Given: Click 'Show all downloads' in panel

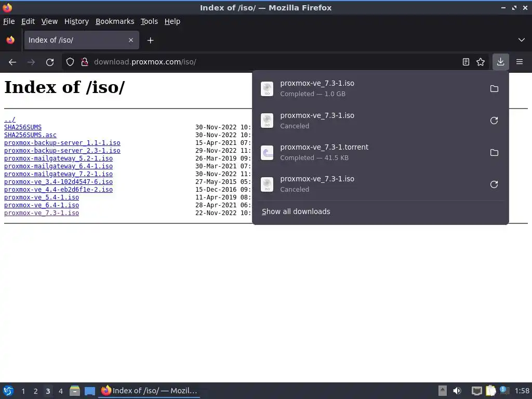Looking at the screenshot, I should click(x=296, y=211).
